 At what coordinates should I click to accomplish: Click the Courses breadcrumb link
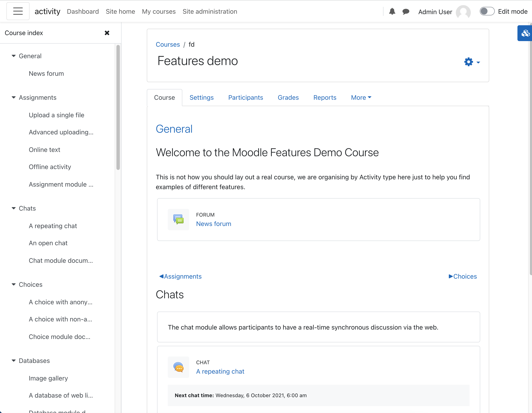click(168, 45)
